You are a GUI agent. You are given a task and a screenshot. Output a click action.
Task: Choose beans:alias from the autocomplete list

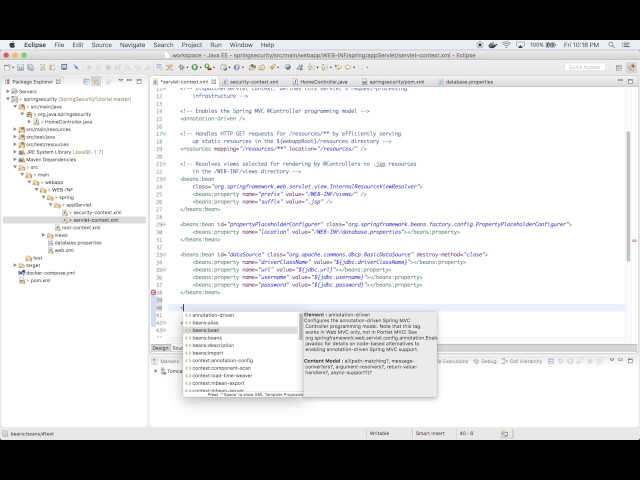coord(240,322)
